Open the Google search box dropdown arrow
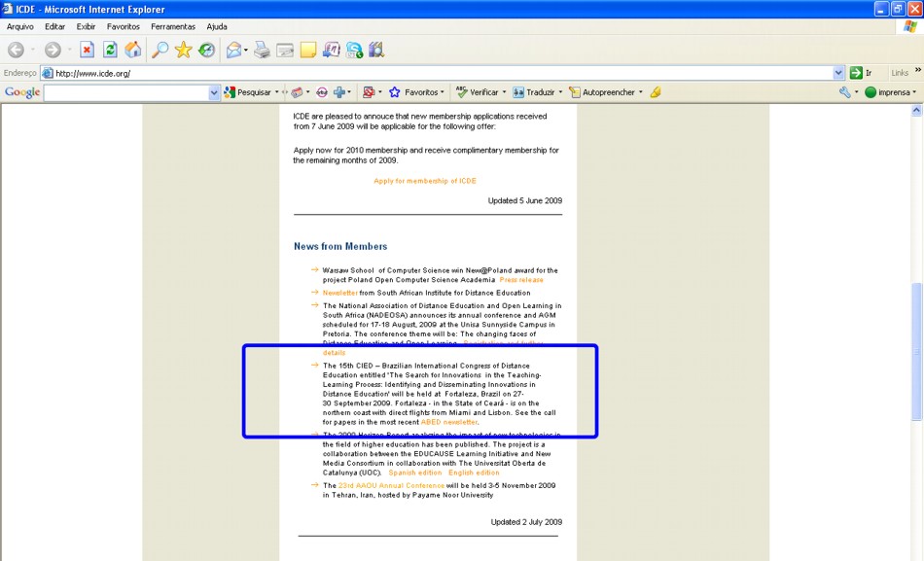The image size is (924, 561). point(214,92)
